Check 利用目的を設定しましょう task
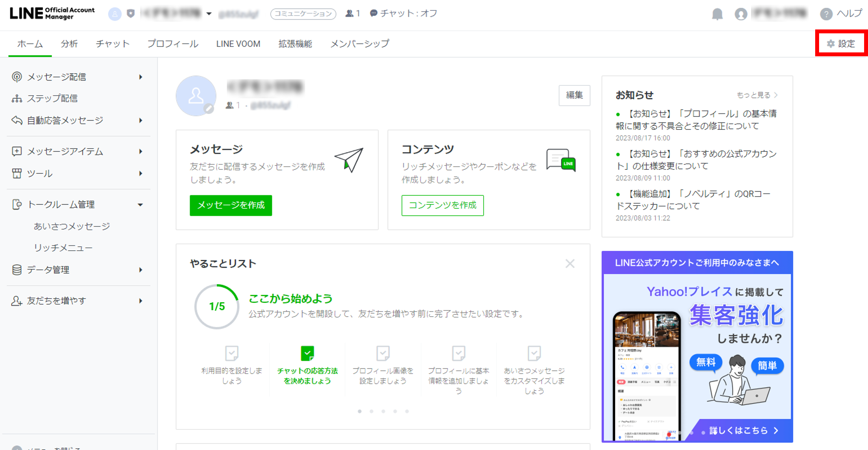Viewport: 868px width, 450px height. 232,353
